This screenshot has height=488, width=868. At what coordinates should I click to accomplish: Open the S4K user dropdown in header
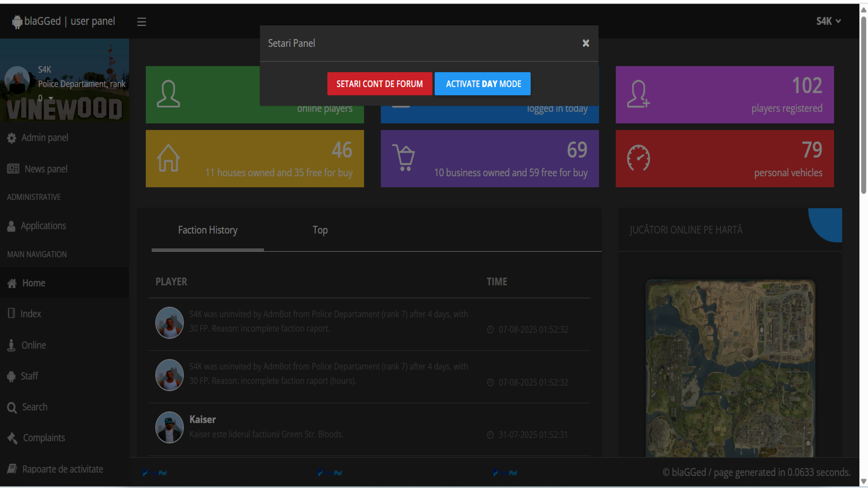pyautogui.click(x=828, y=21)
